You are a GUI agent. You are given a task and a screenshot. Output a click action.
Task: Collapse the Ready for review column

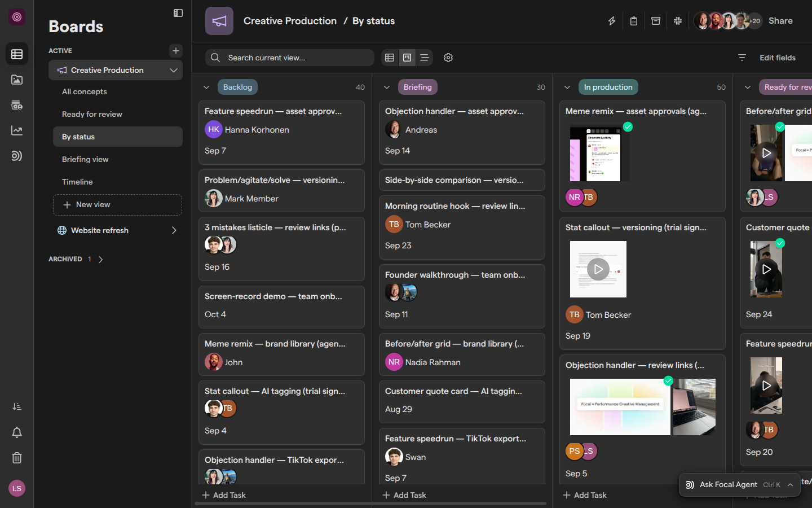pyautogui.click(x=748, y=87)
